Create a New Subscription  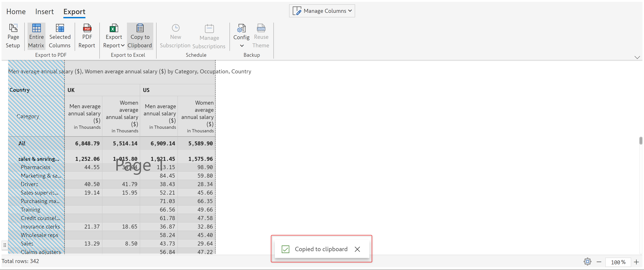[x=175, y=36]
